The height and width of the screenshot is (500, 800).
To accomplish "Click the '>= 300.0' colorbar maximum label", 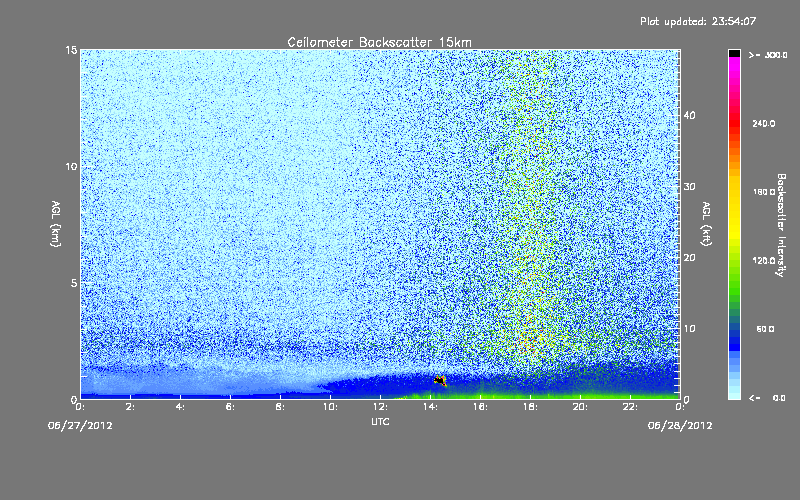I will coord(768,55).
